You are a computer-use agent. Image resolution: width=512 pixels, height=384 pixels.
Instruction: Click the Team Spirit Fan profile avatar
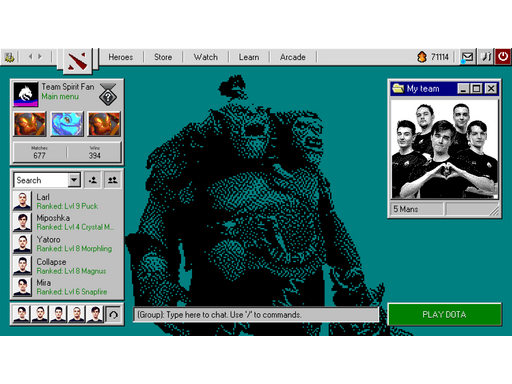[26, 94]
